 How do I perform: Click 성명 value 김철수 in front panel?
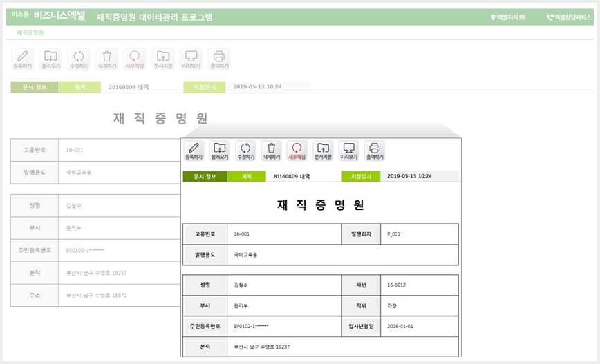pos(241,285)
